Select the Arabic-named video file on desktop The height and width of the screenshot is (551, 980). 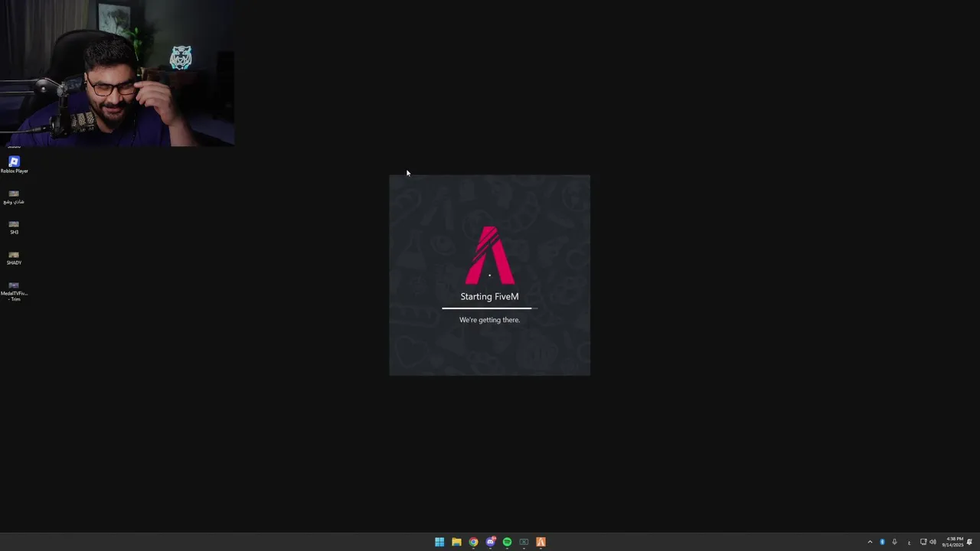tap(14, 197)
